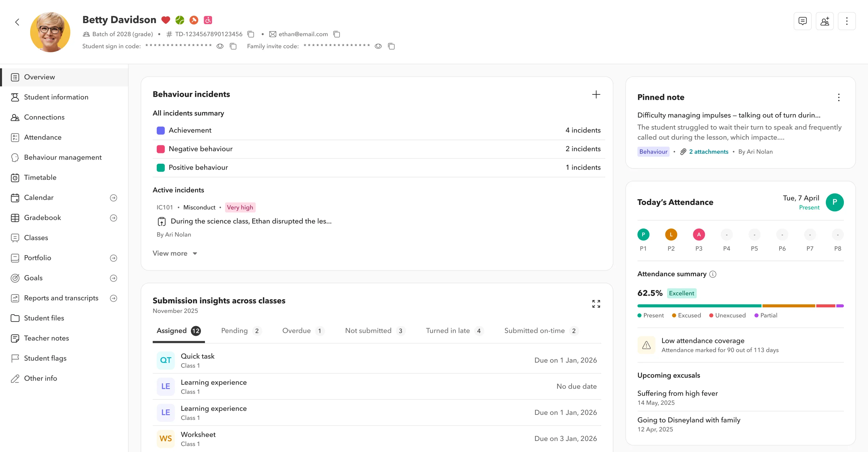This screenshot has height=452, width=868.
Task: Expand the Goals sidebar arrow
Action: (113, 278)
